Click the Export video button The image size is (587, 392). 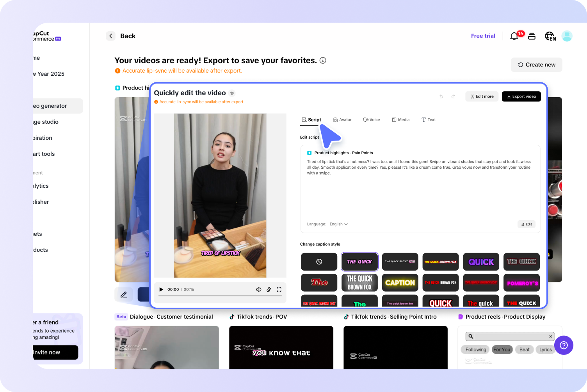pyautogui.click(x=521, y=96)
